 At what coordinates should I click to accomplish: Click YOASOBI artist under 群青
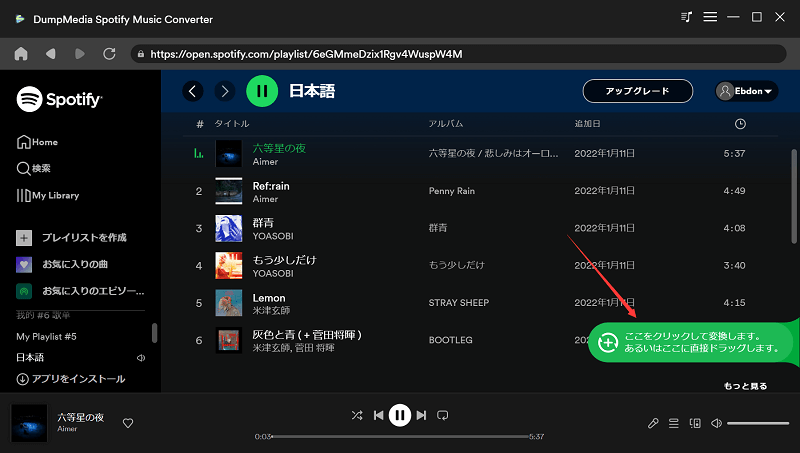coord(273,236)
